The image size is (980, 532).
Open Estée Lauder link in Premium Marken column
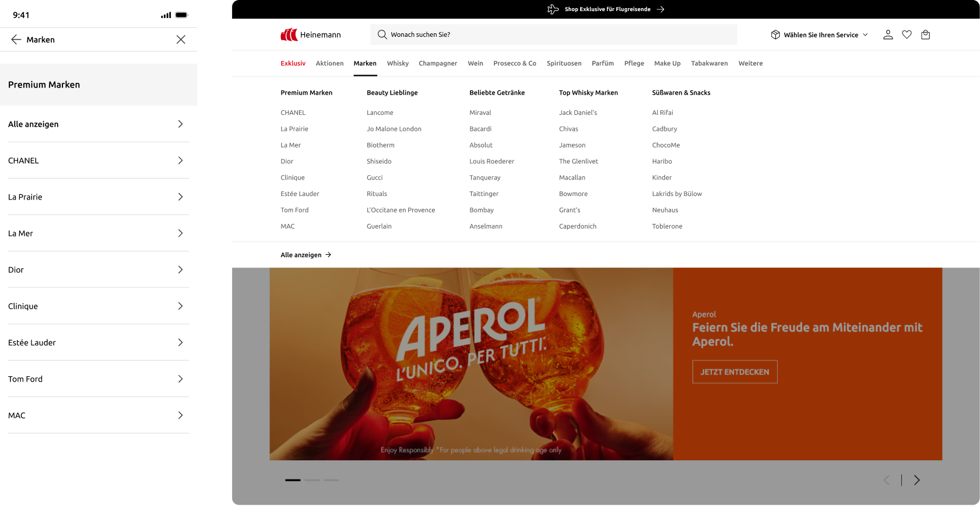pyautogui.click(x=300, y=194)
